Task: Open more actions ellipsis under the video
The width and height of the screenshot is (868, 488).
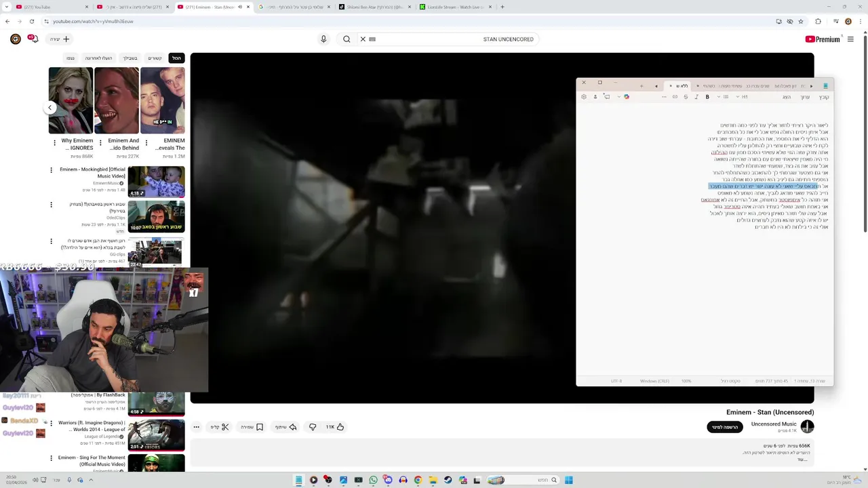Action: (x=197, y=427)
